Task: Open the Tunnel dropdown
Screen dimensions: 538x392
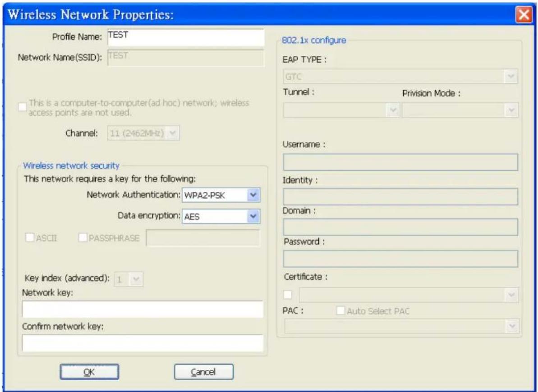Action: (341, 110)
